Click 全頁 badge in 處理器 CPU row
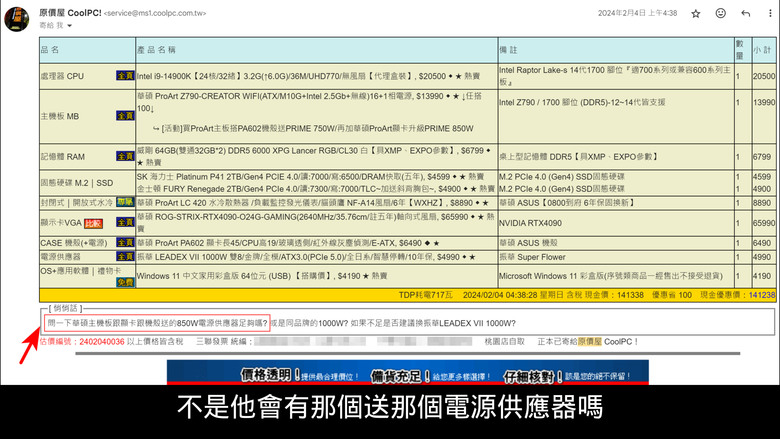The width and height of the screenshot is (780, 439). click(x=125, y=76)
